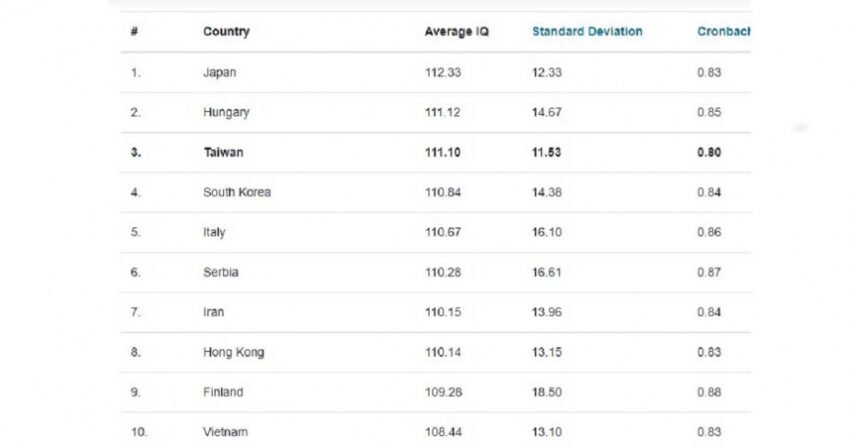Click Taiwan's average IQ value 111.10
This screenshot has height=448, width=850.
tap(442, 152)
